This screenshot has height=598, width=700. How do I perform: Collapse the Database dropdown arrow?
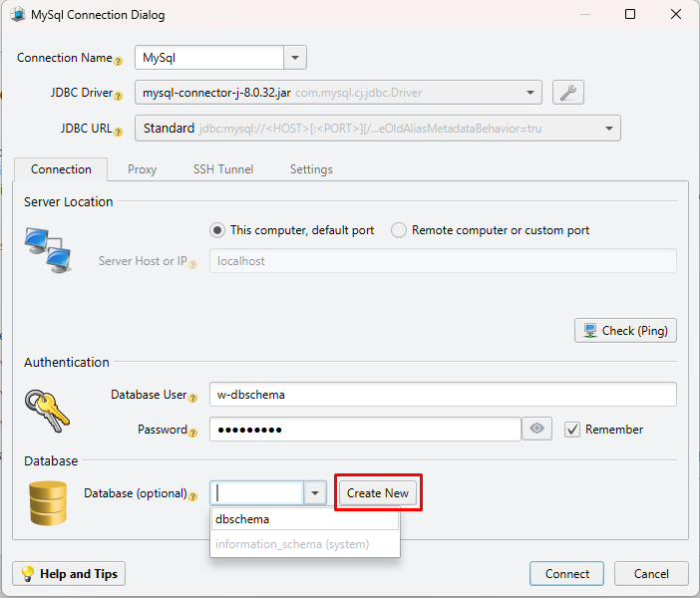315,493
